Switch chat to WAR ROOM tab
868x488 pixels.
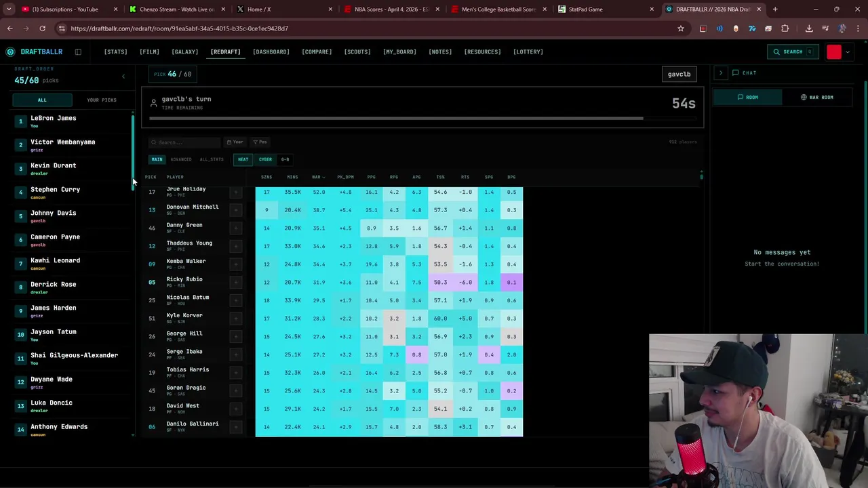(816, 97)
